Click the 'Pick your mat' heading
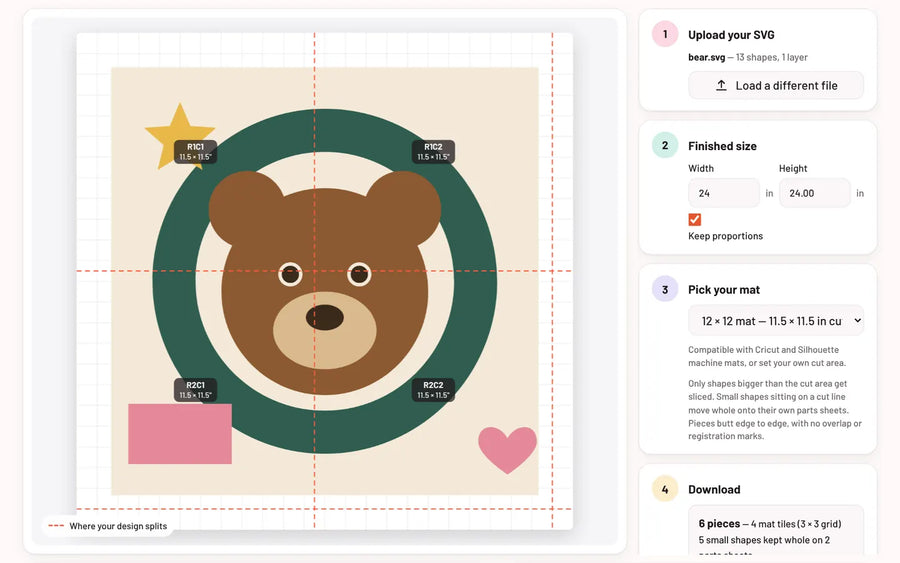The height and width of the screenshot is (563, 900). click(724, 290)
